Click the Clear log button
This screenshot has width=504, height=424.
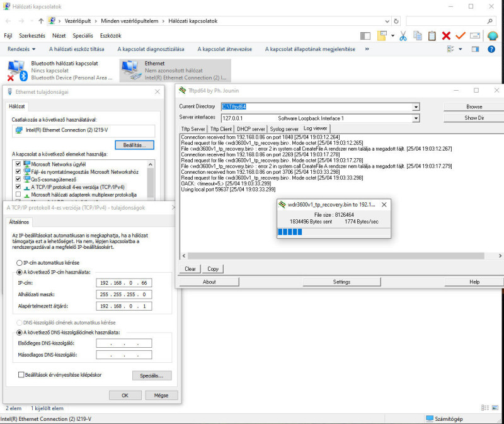point(190,269)
